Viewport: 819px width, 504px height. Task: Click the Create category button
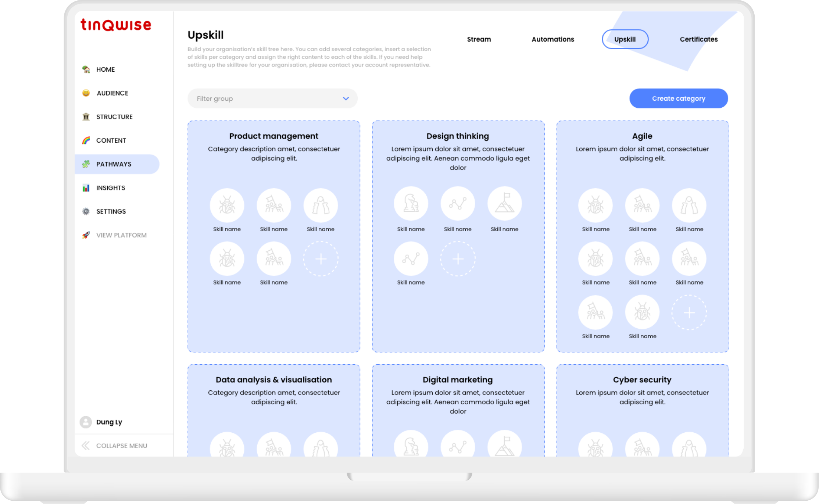pos(678,99)
